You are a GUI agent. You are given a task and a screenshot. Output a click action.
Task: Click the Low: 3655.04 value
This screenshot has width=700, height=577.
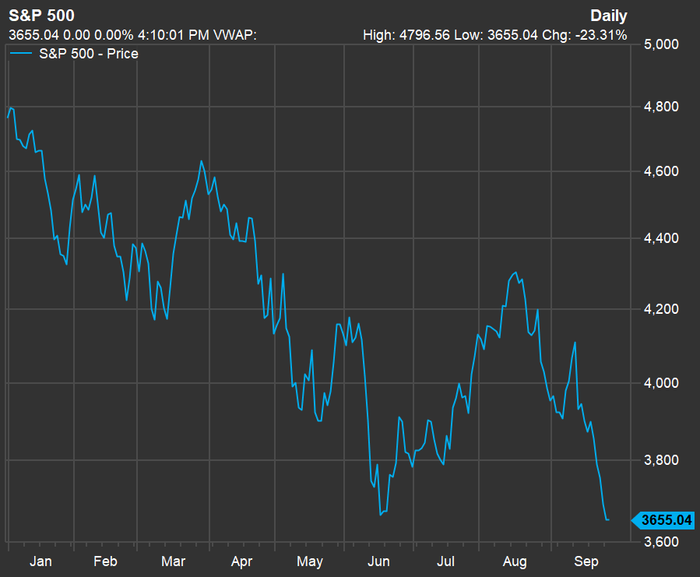(495, 35)
